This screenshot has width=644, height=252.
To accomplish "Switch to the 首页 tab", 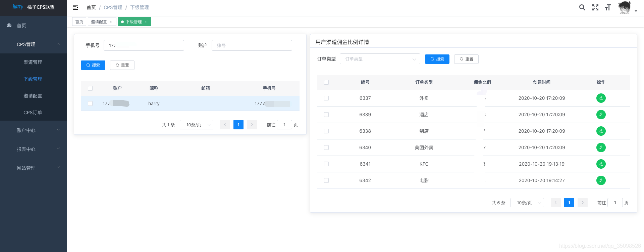I will [79, 22].
